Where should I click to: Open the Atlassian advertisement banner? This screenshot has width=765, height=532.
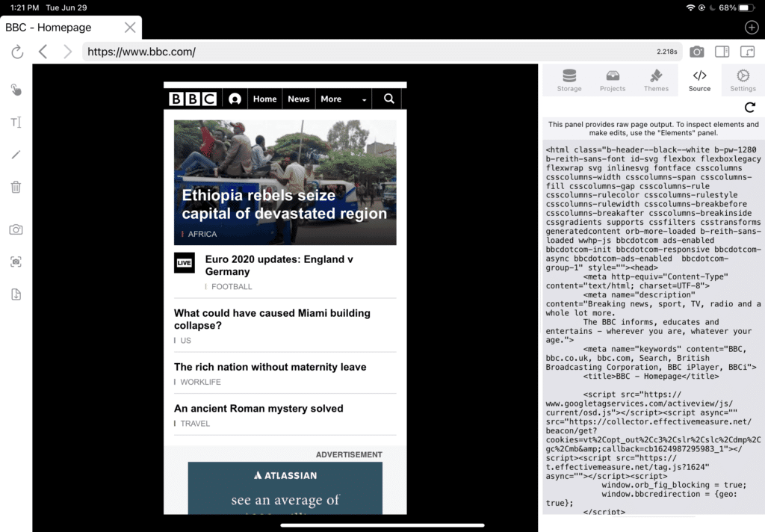pyautogui.click(x=285, y=488)
